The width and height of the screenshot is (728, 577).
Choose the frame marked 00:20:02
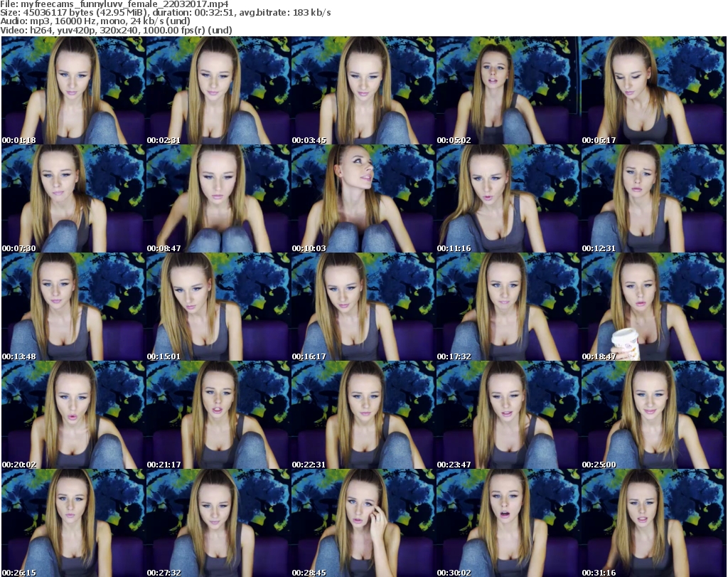[x=73, y=415]
